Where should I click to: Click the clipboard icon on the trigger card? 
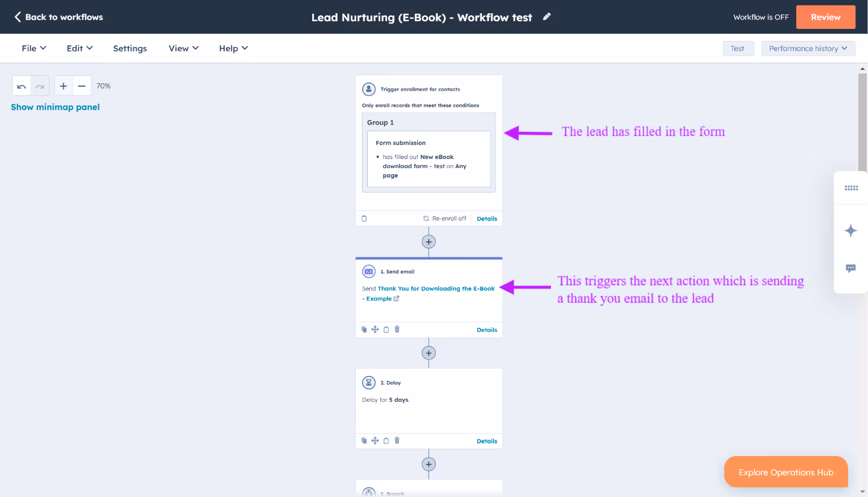click(x=364, y=218)
